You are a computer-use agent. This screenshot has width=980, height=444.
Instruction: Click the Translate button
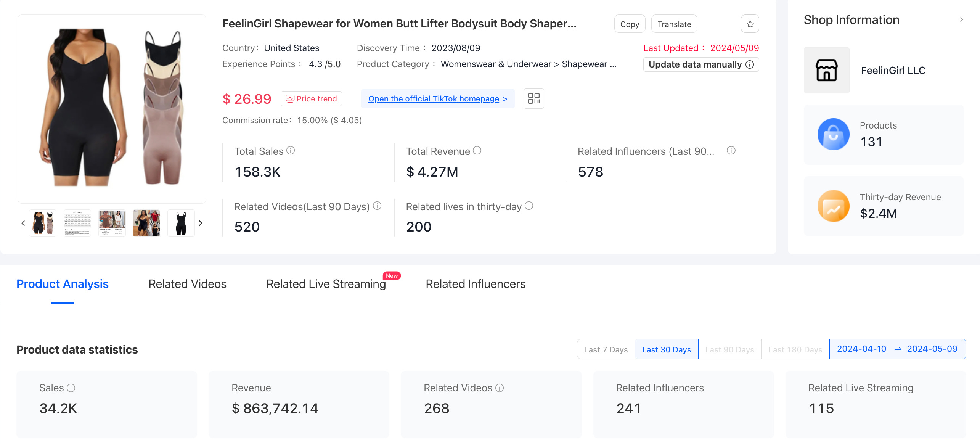pos(674,24)
